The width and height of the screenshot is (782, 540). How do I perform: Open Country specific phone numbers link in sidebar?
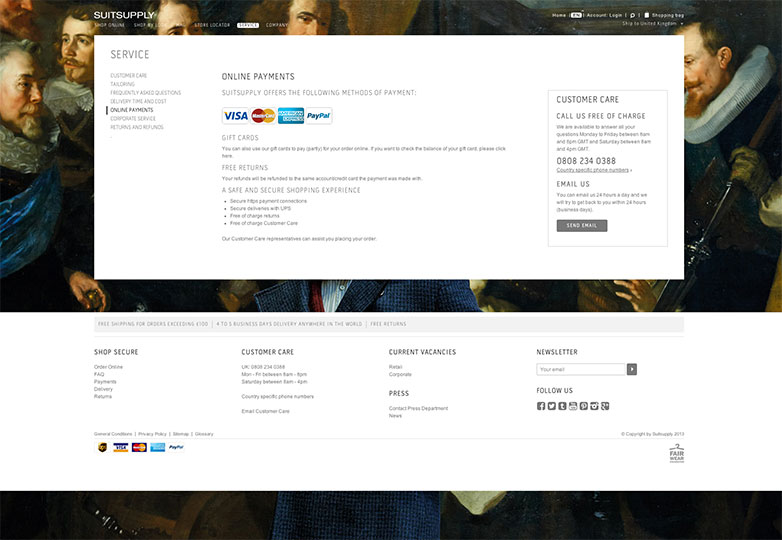coord(593,170)
